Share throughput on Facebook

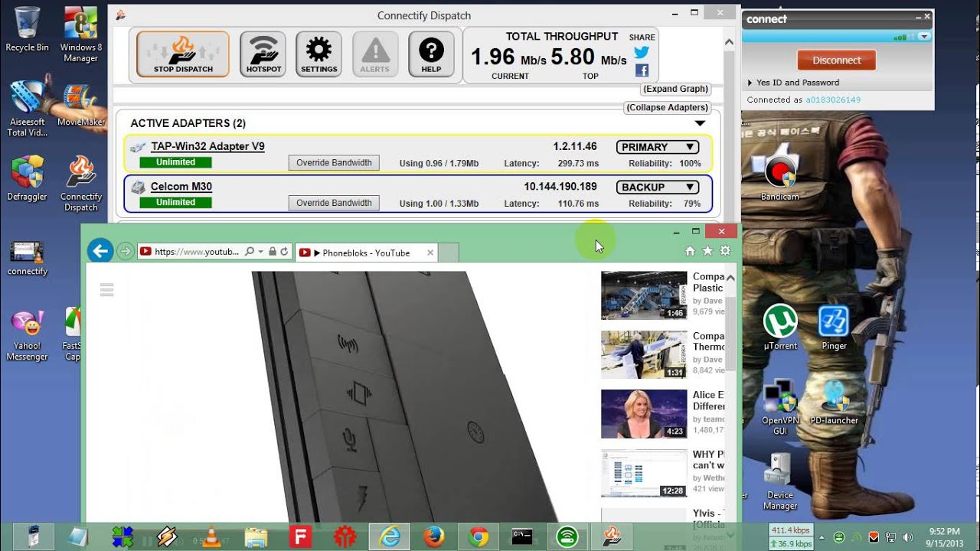[642, 70]
